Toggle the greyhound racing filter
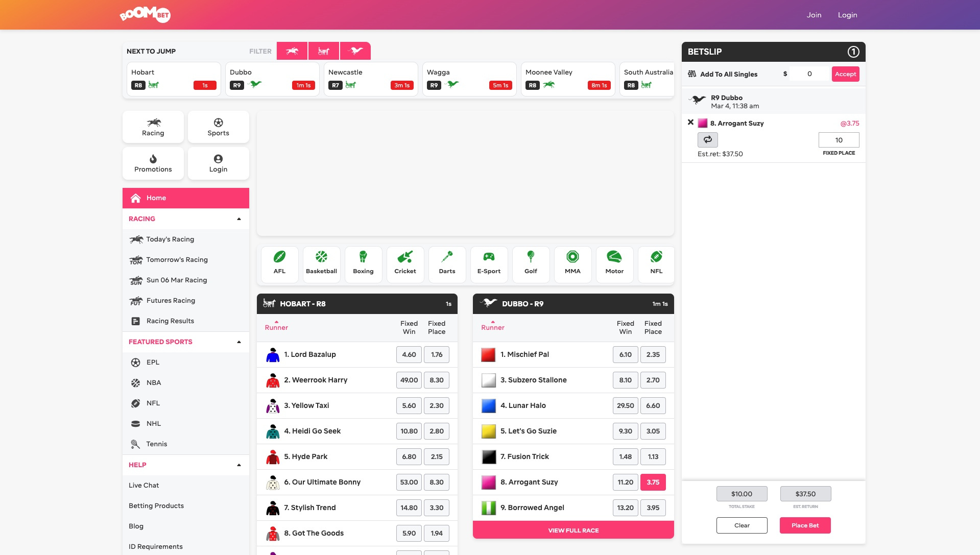Viewport: 980px width, 555px height. click(355, 51)
